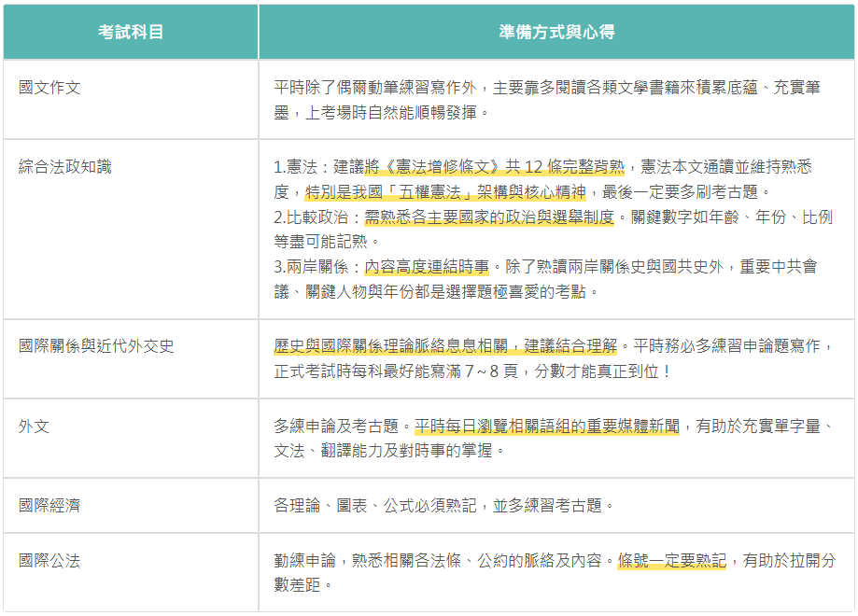
Task: Click the '3.兩岸關係' item label
Action: 311,267
